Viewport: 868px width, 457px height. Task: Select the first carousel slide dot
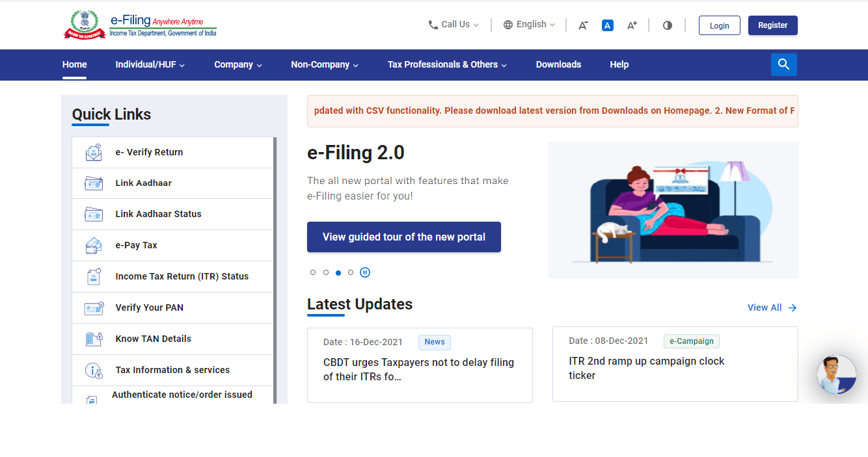[313, 272]
